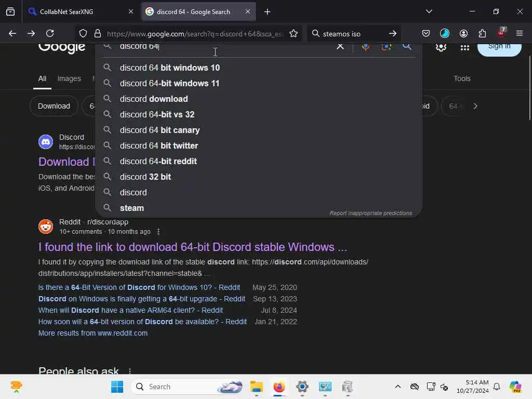Image resolution: width=532 pixels, height=399 pixels.
Task: Choose steam suggestion
Action: click(259, 208)
